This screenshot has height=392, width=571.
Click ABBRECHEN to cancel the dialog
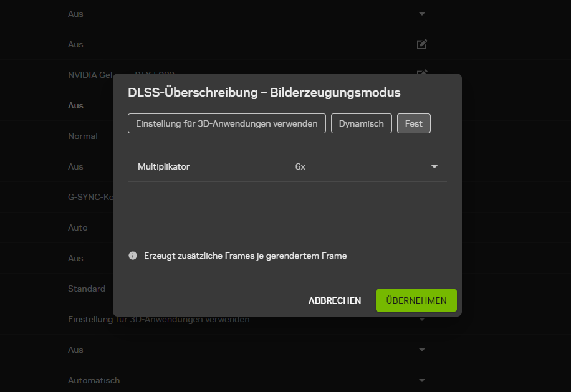[x=335, y=300]
